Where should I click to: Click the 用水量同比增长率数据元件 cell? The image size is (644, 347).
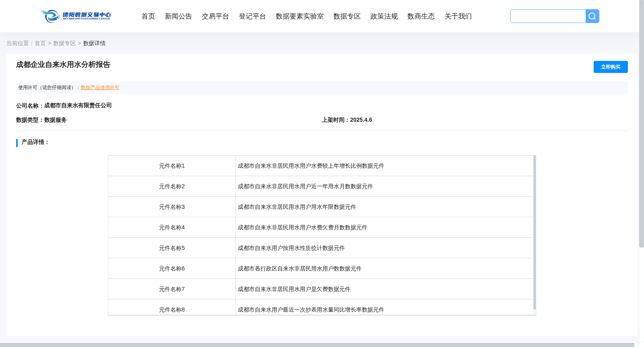385,308
